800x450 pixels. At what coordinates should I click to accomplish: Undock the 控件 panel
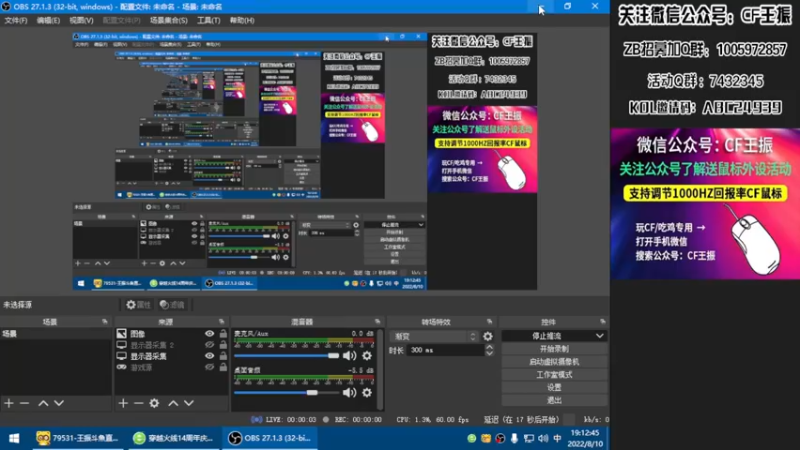[603, 321]
